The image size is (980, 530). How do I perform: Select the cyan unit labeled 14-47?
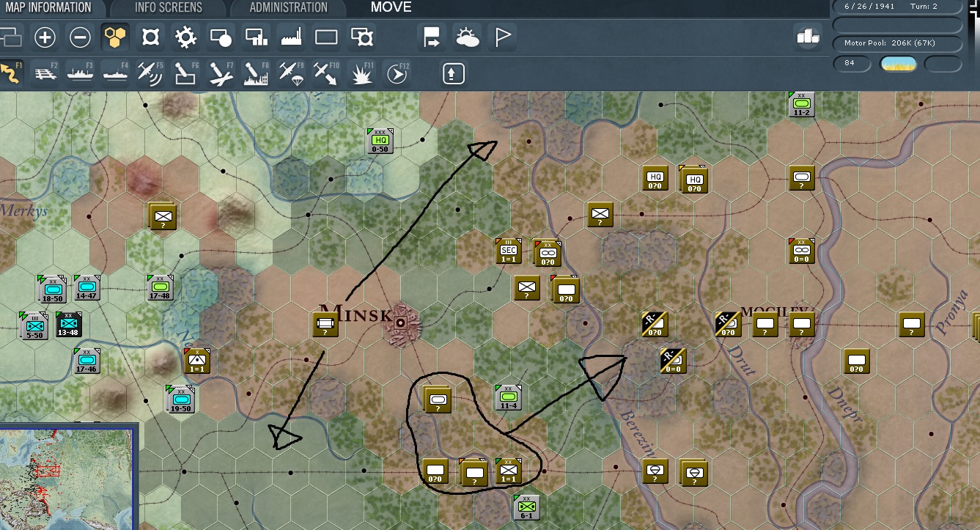(x=86, y=288)
